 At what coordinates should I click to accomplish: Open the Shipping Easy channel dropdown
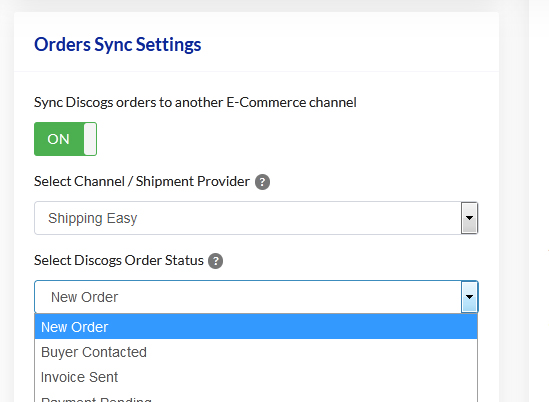(256, 218)
